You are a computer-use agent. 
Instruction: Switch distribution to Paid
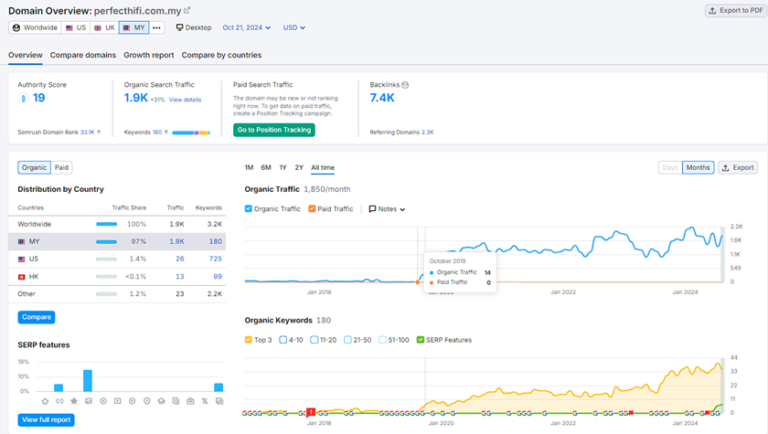[62, 168]
